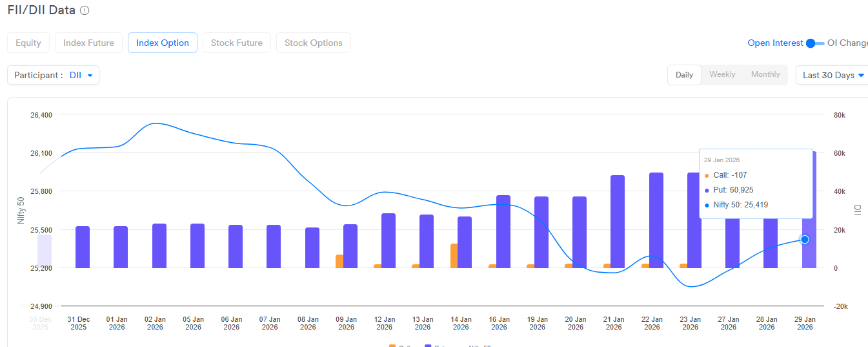The image size is (868, 347).
Task: Click the blue caret next to DII
Action: (90, 76)
